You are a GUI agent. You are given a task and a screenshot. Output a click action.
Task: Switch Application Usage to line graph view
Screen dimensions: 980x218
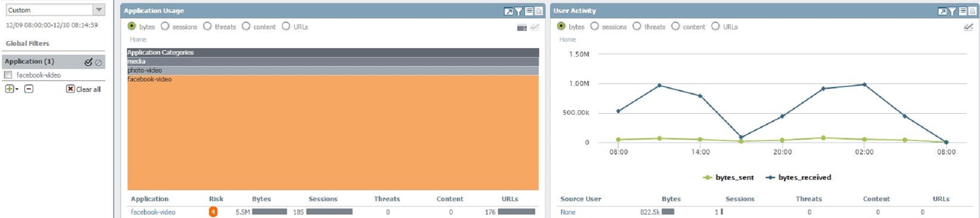[535, 27]
